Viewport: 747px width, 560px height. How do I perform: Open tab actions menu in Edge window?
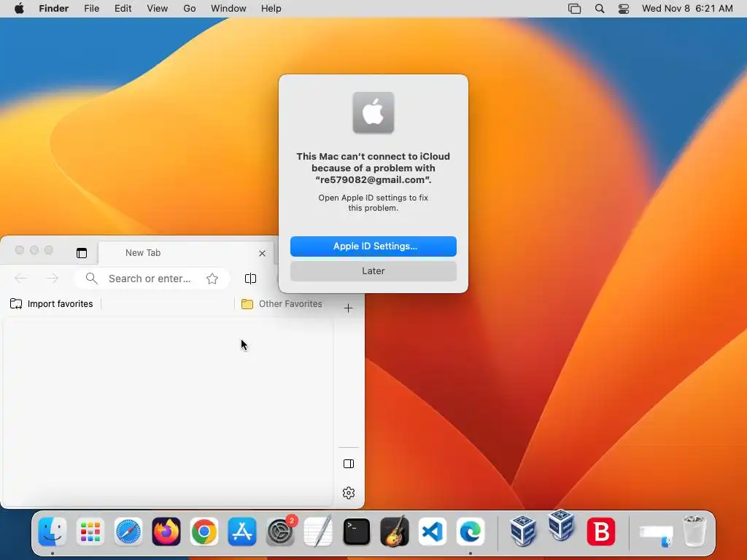pos(82,253)
